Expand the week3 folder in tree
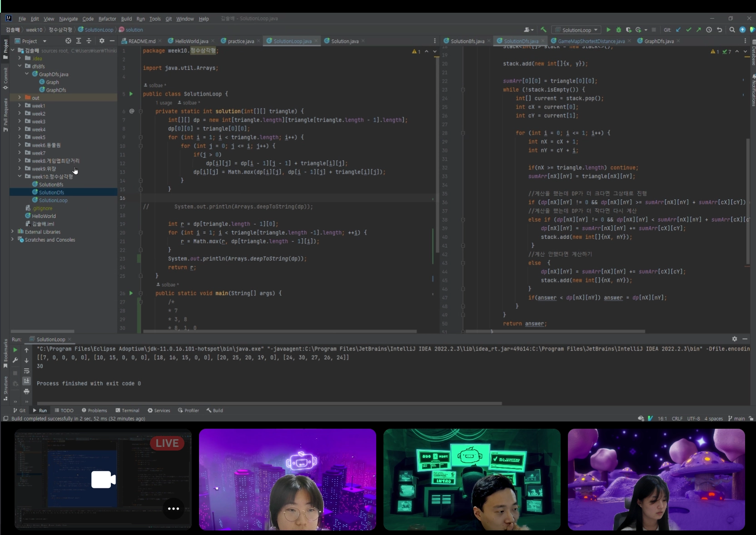The width and height of the screenshot is (756, 535). pos(20,122)
